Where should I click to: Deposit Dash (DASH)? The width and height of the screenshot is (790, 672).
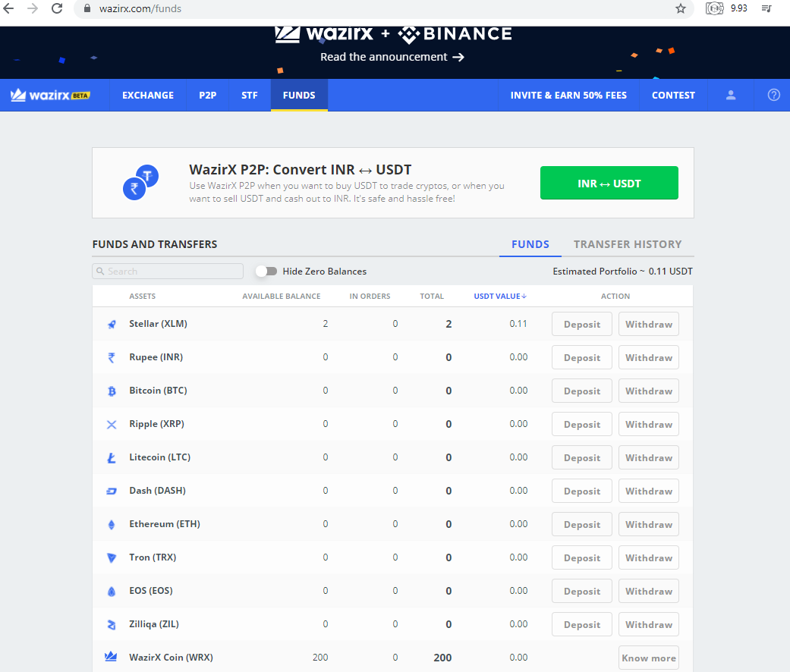[582, 491]
